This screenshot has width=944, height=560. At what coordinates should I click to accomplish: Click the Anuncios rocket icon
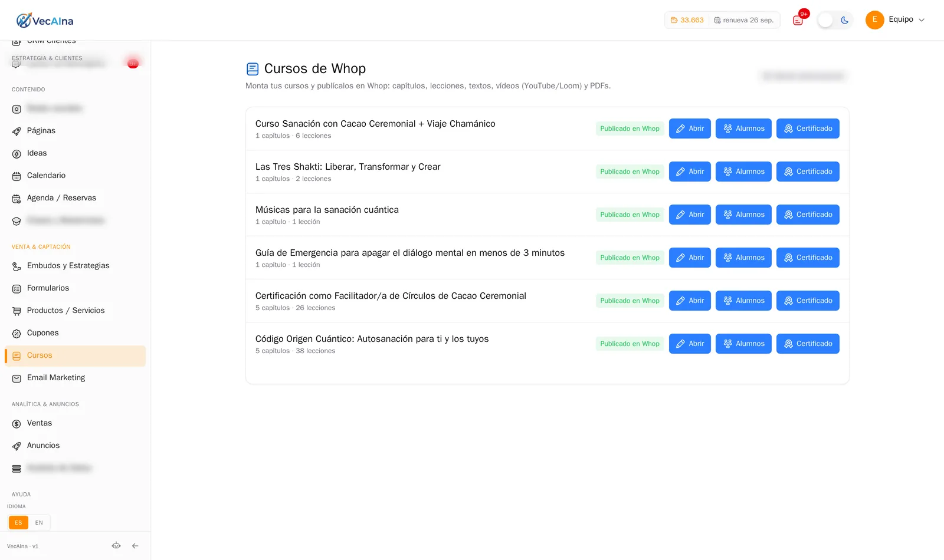[17, 446]
